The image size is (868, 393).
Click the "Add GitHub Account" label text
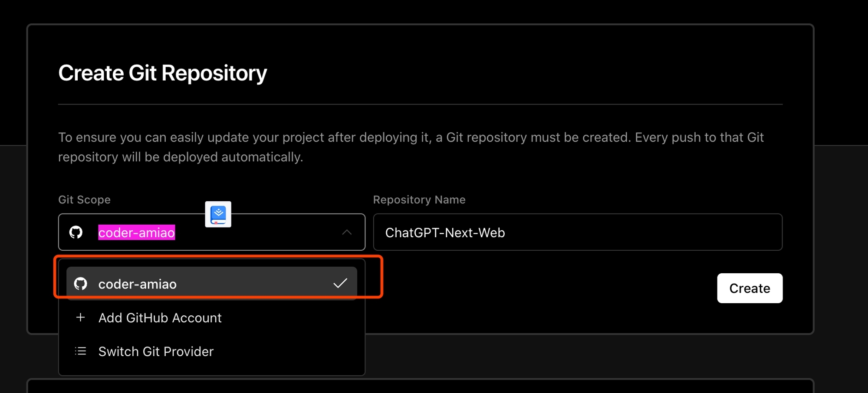click(160, 318)
